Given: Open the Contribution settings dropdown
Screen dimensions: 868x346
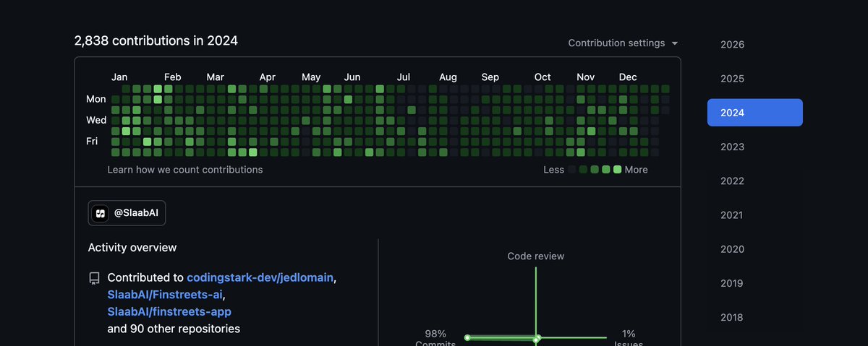Looking at the screenshot, I should [x=623, y=43].
